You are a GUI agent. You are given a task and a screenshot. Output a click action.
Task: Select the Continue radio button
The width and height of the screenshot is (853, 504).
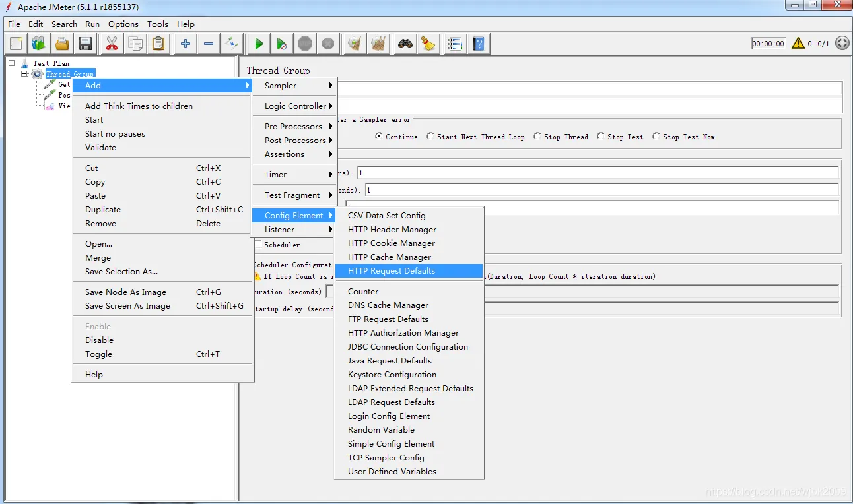tap(379, 137)
